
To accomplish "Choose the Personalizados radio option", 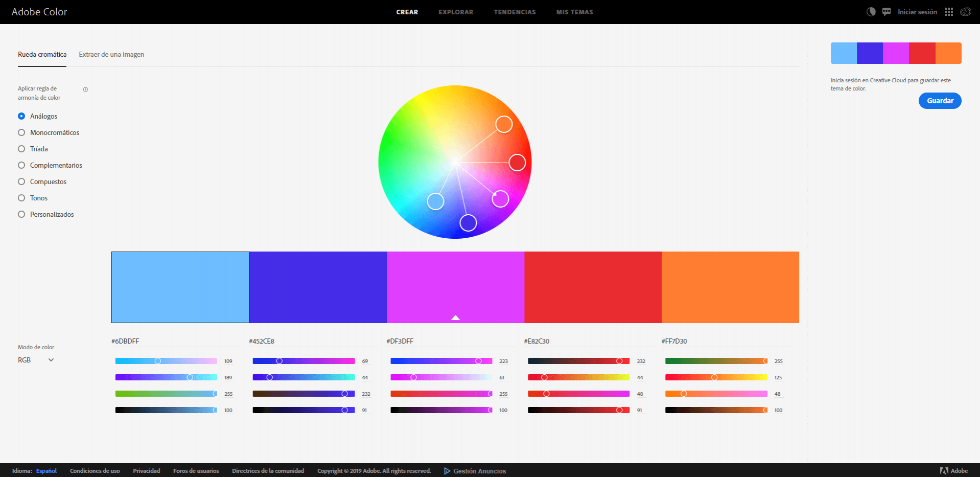I will coord(21,214).
